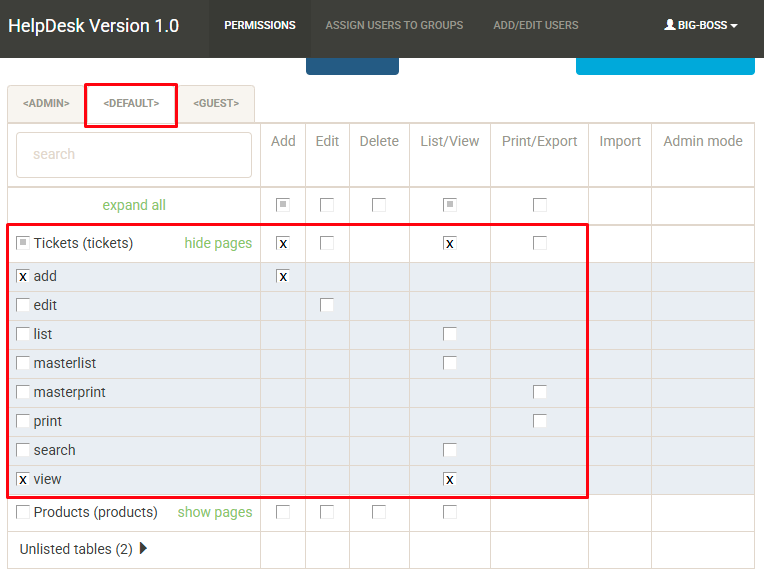Check the masterlist page checkbox

[x=23, y=363]
